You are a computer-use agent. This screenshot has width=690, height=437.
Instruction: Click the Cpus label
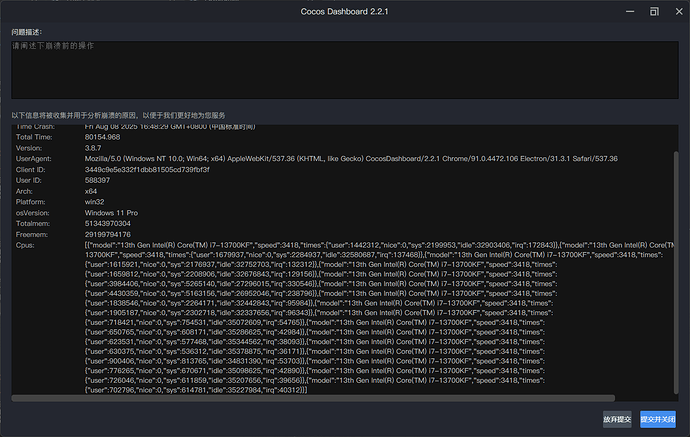25,244
